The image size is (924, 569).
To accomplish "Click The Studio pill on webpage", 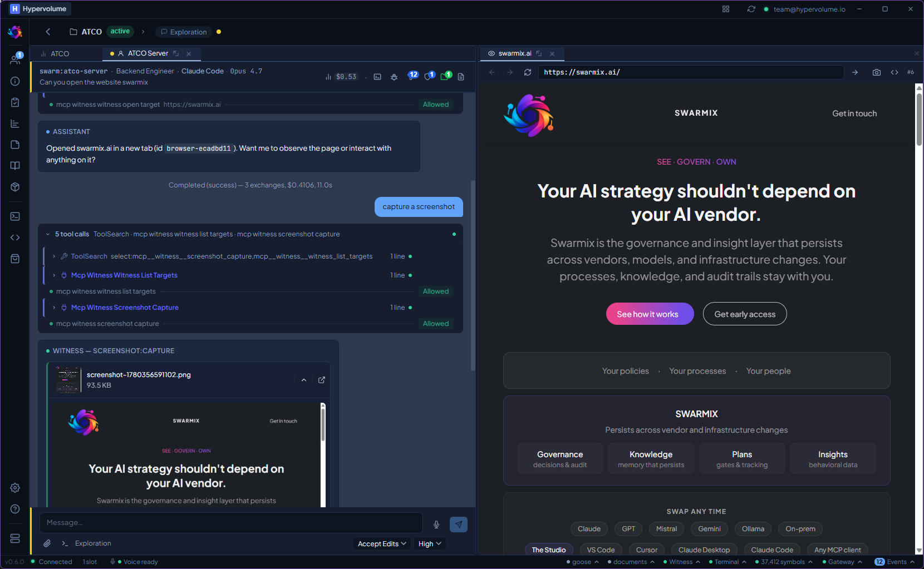I will (548, 550).
